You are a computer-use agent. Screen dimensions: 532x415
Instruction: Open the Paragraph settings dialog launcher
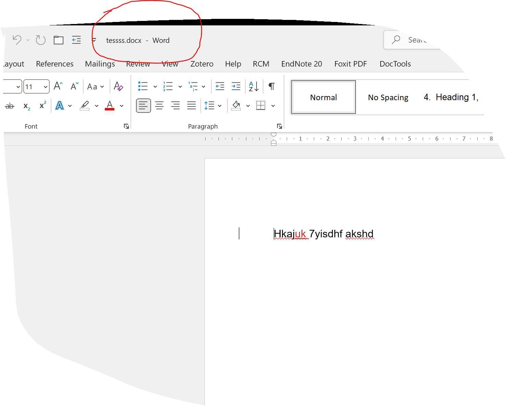click(x=280, y=126)
